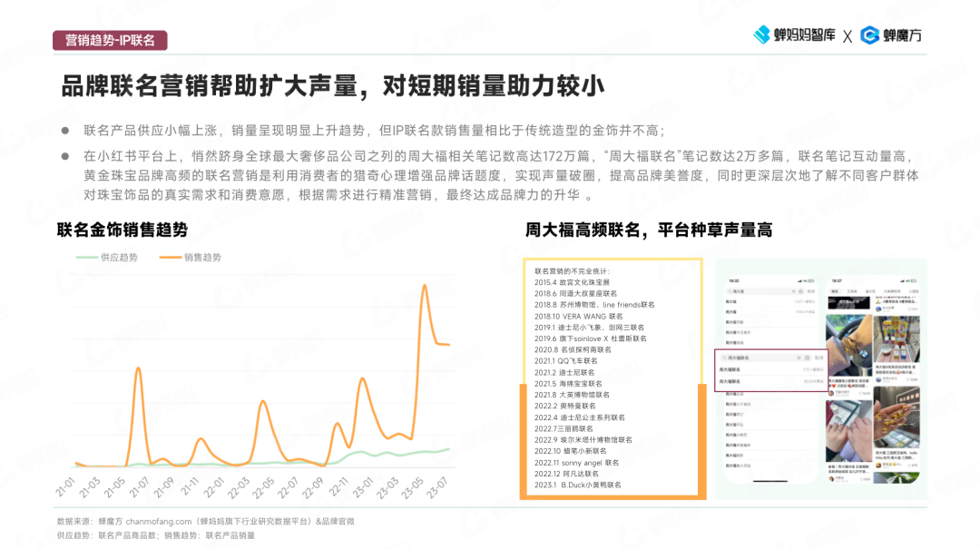The height and width of the screenshot is (549, 980).
Task: Click the bullet starting 联名产品供应小幅上涨
Action: 375,131
